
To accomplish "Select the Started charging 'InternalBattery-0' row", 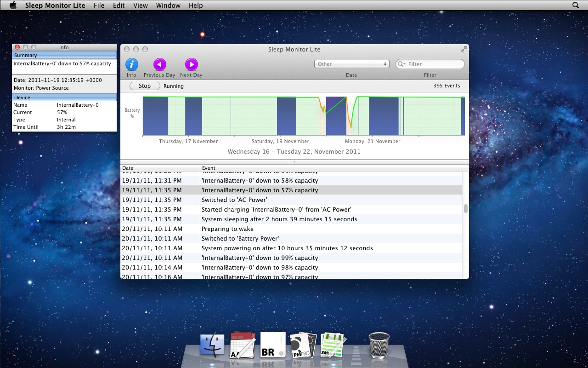I will tap(291, 209).
